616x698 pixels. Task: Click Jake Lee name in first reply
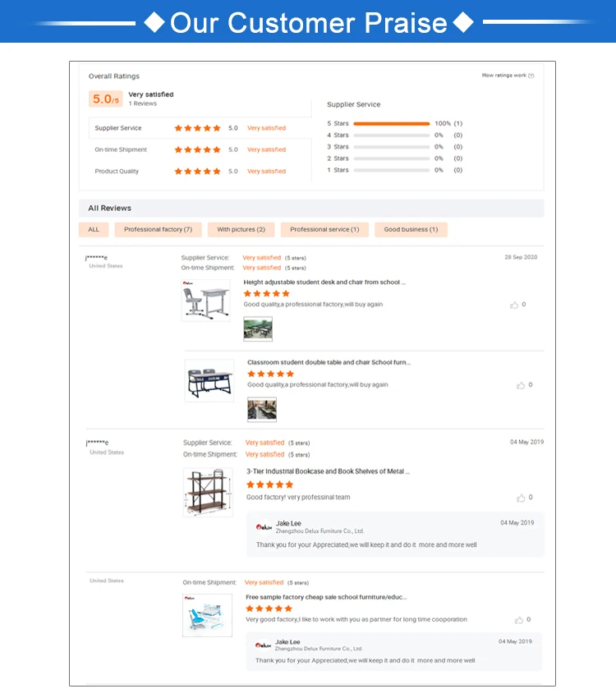tap(288, 524)
